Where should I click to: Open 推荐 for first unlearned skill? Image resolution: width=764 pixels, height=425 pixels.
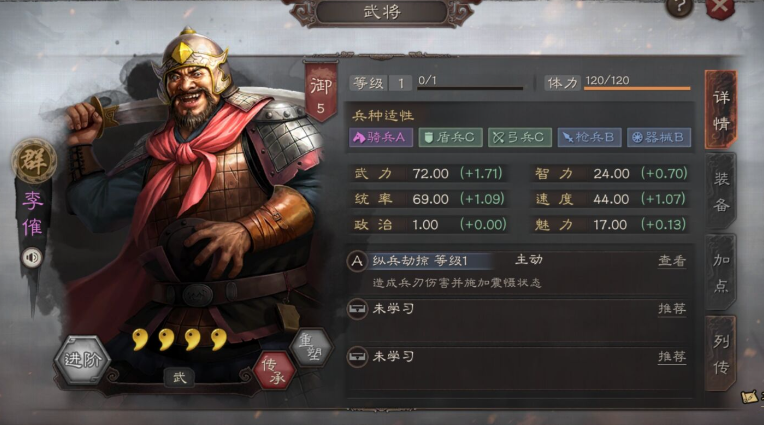[672, 309]
